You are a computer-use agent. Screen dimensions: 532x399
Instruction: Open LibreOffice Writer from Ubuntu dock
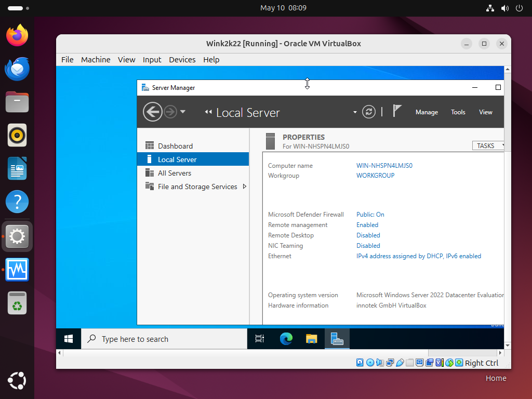(x=17, y=168)
